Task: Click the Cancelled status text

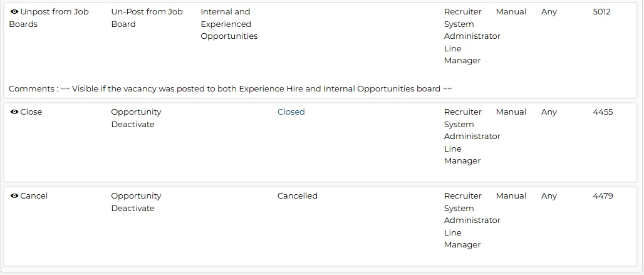Action: (297, 196)
